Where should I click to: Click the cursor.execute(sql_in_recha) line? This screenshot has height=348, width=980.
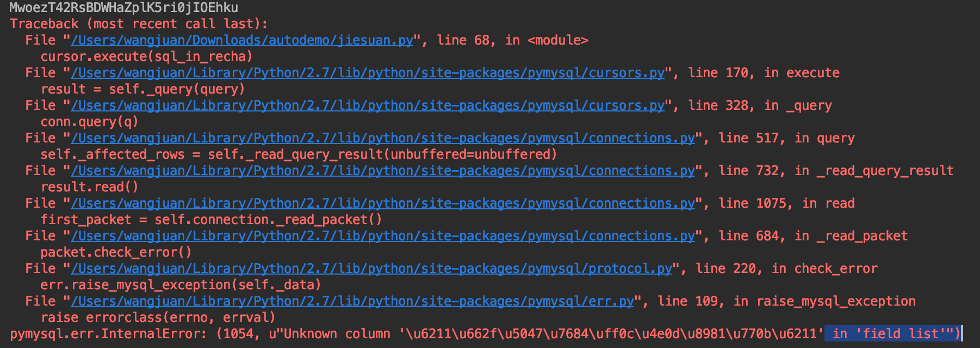tap(146, 57)
